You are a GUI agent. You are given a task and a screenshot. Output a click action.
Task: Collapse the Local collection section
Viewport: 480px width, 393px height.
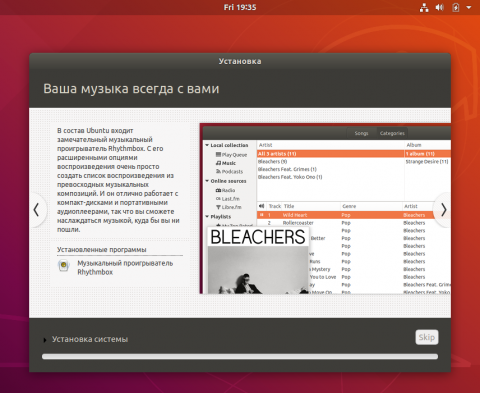[x=207, y=145]
